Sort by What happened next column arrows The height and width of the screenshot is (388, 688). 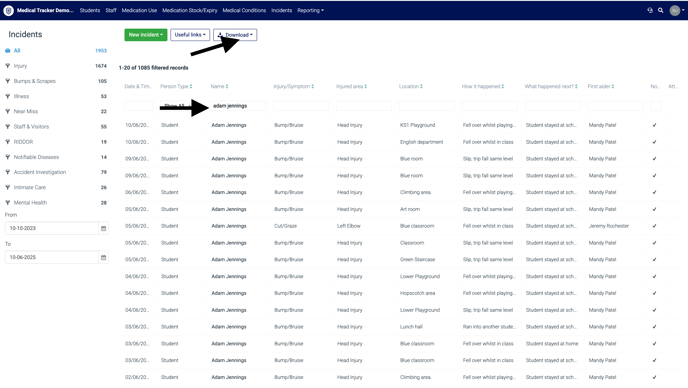pos(576,86)
